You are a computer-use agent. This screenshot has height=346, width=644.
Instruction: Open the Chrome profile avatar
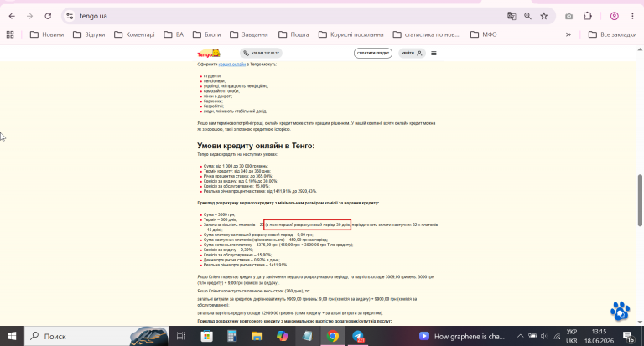[x=615, y=16]
